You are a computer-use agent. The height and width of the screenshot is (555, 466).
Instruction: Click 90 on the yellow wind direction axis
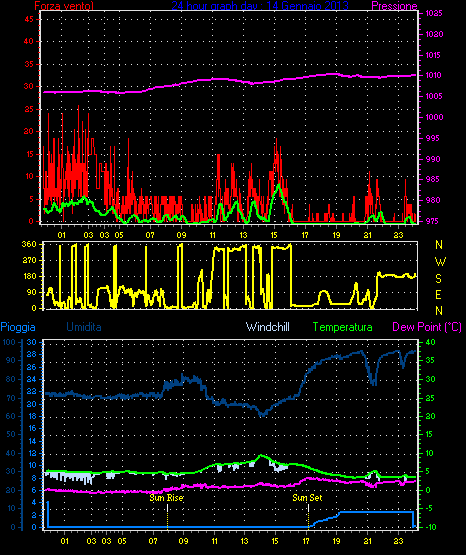(x=31, y=292)
